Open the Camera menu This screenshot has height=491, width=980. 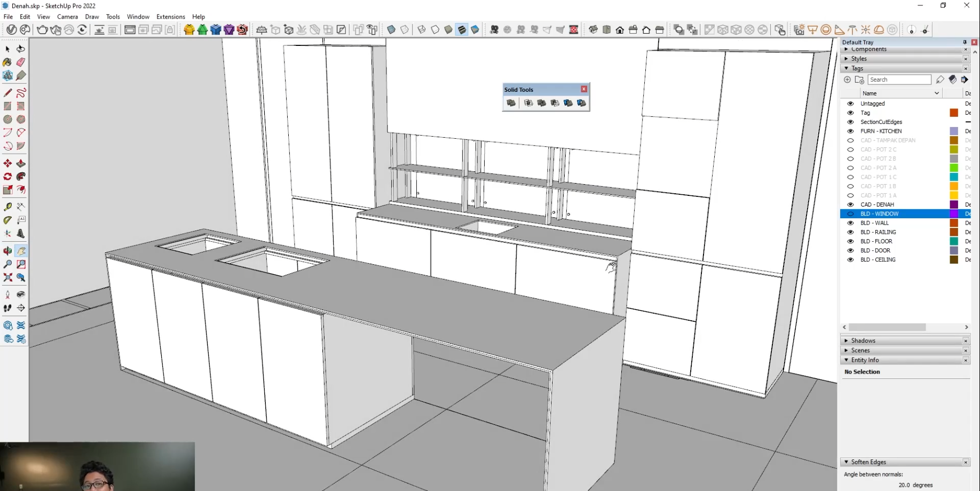pyautogui.click(x=67, y=17)
